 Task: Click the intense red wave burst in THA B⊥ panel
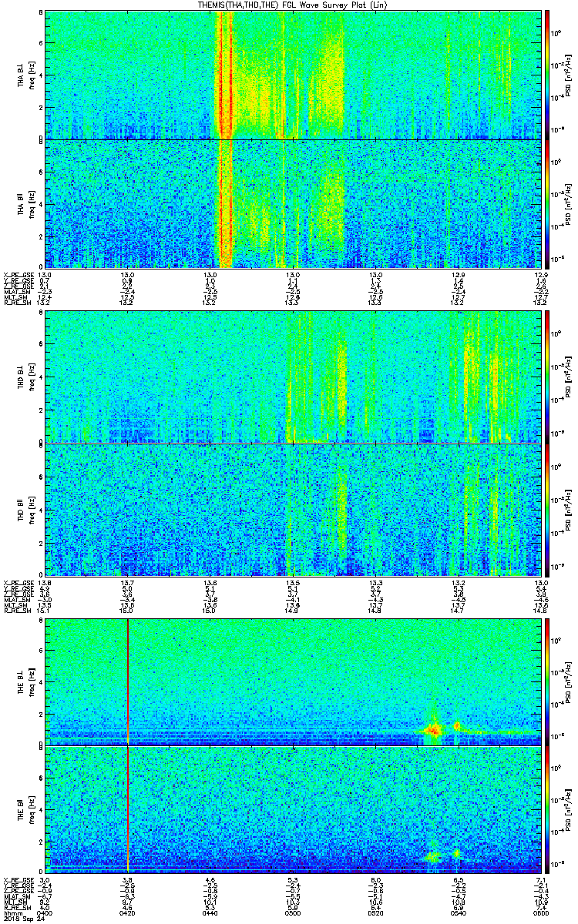(224, 74)
